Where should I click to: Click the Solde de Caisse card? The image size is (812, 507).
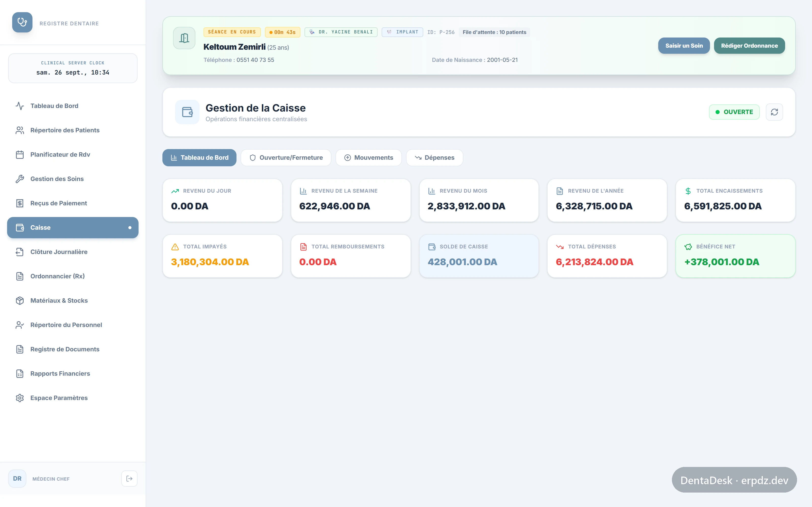[479, 256]
